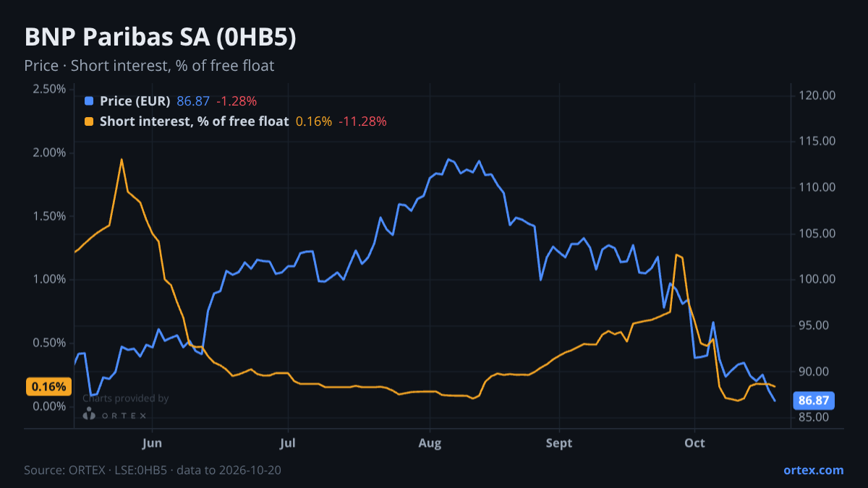Click the blue Price (EUR) legend marker

pos(89,101)
